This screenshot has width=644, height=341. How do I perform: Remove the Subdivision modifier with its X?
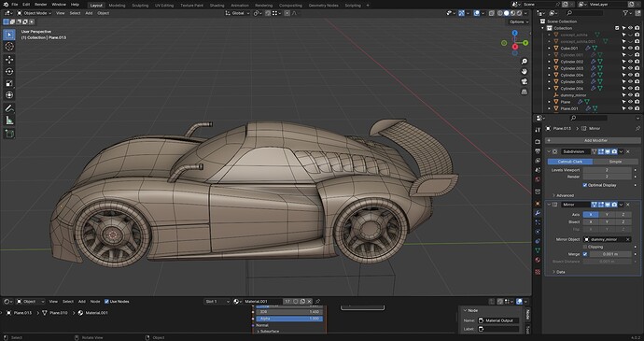coord(627,151)
